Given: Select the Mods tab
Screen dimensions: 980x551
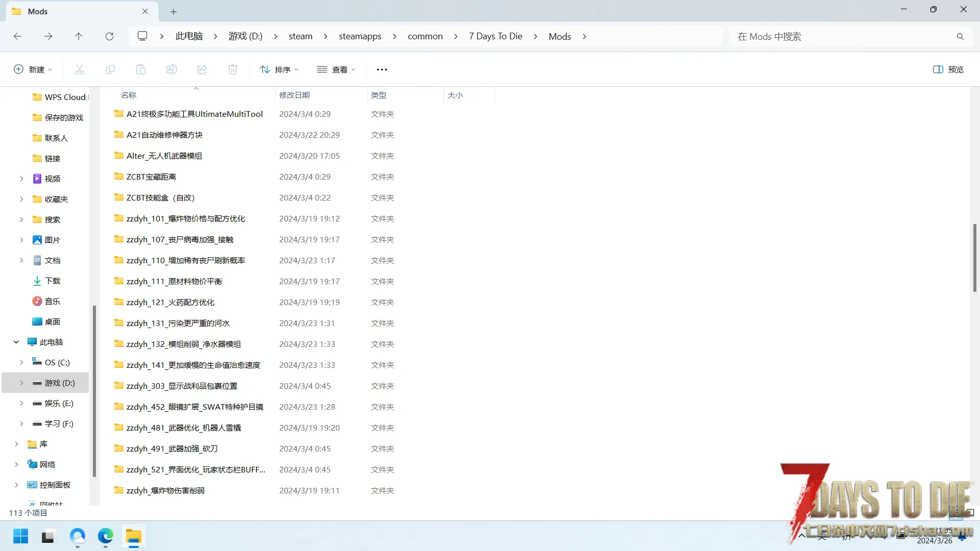Looking at the screenshot, I should pyautogui.click(x=82, y=11).
